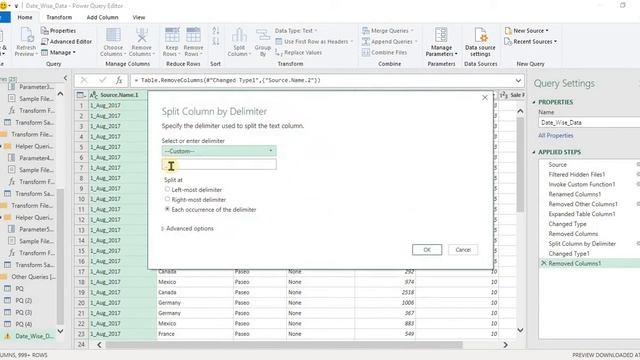Switch to the View tab
The height and width of the screenshot is (360, 640).
pos(139,18)
